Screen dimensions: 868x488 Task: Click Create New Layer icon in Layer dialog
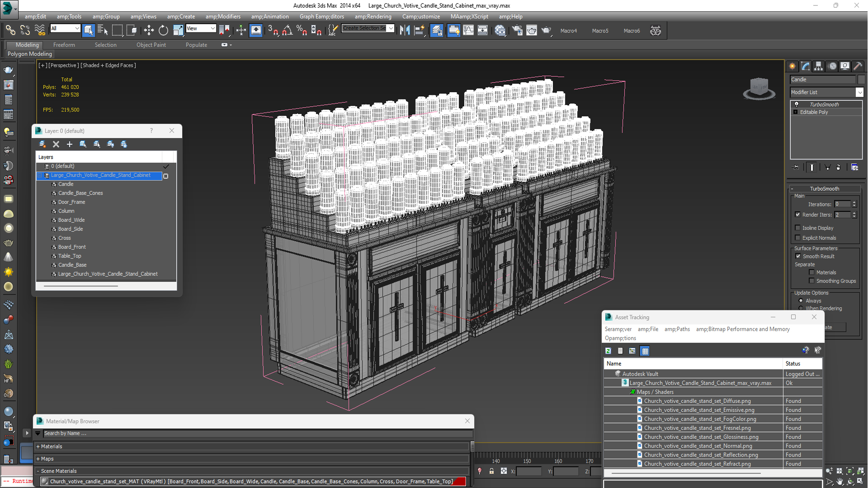pyautogui.click(x=42, y=144)
